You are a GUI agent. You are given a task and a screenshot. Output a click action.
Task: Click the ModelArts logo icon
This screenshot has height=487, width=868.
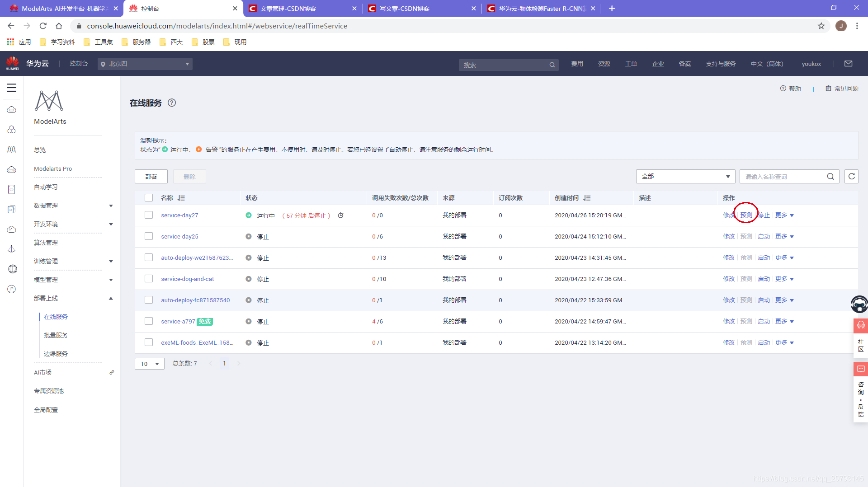[49, 101]
